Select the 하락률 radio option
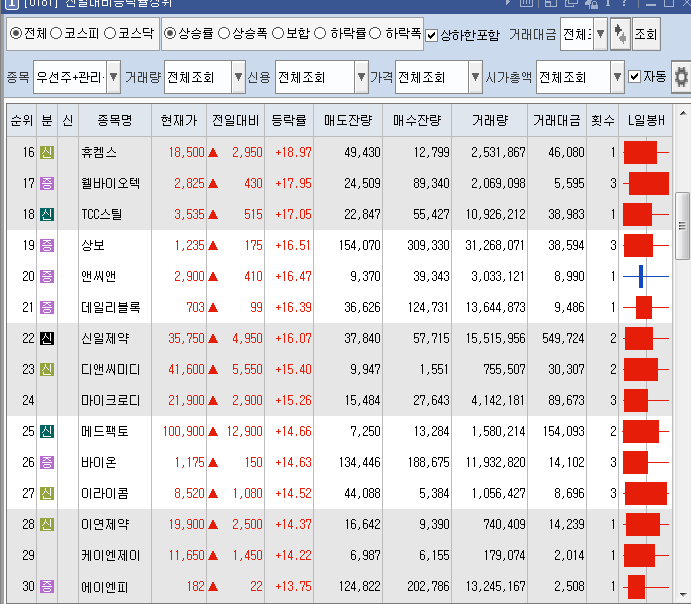Screen dimensions: 691x604 (x=320, y=33)
